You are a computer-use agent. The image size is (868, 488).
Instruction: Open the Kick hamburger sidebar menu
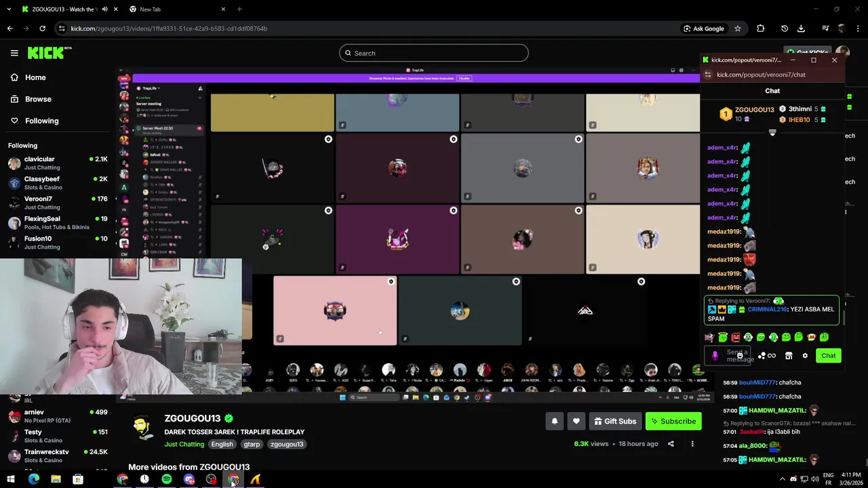pyautogui.click(x=14, y=53)
